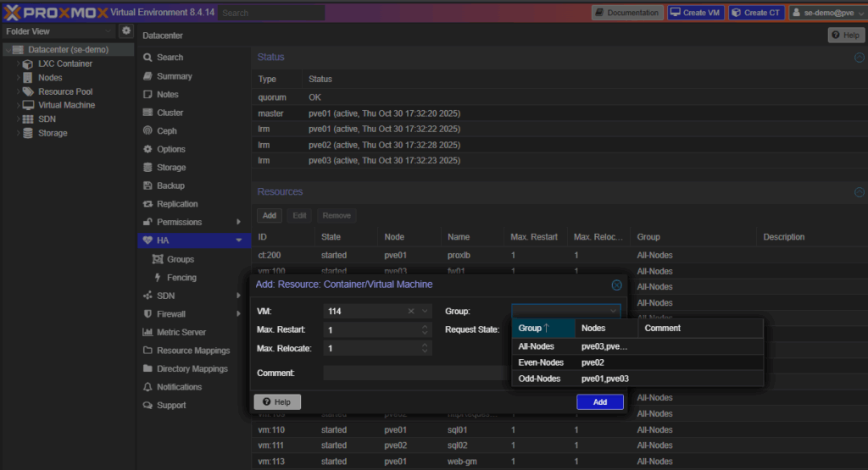Click the Proxmox logo

55,12
